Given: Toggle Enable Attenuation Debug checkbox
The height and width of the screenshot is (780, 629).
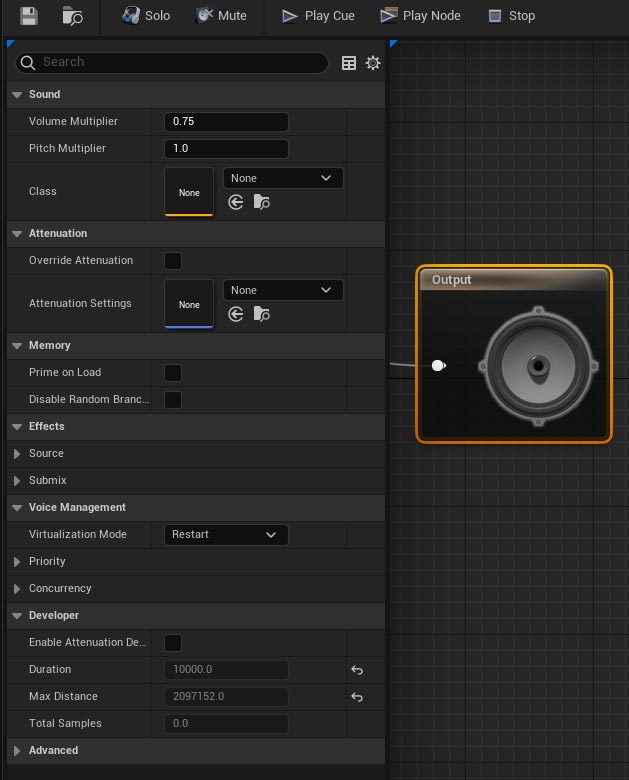Looking at the screenshot, I should click(173, 643).
